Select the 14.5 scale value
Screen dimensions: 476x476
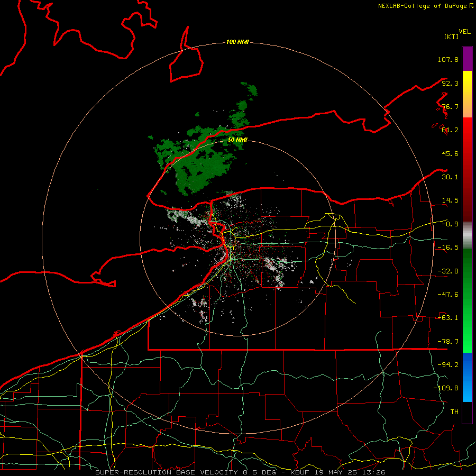click(450, 200)
